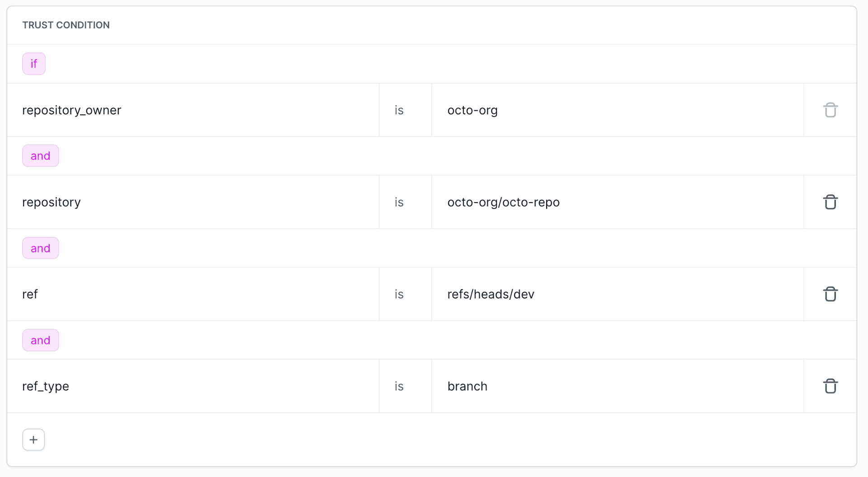This screenshot has width=868, height=477.
Task: Click the branch value field
Action: (x=467, y=386)
